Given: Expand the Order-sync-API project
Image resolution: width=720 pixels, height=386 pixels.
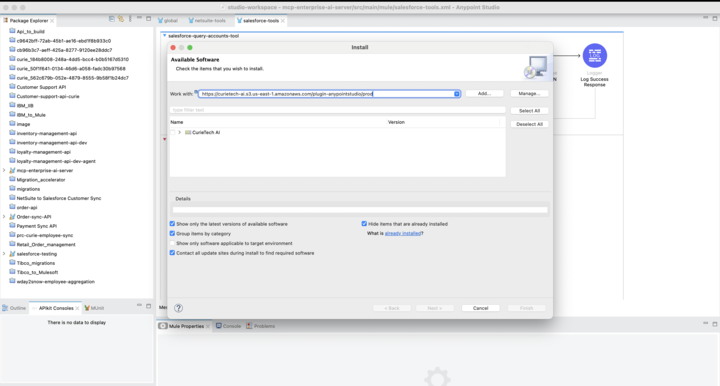Looking at the screenshot, I should pos(4,217).
